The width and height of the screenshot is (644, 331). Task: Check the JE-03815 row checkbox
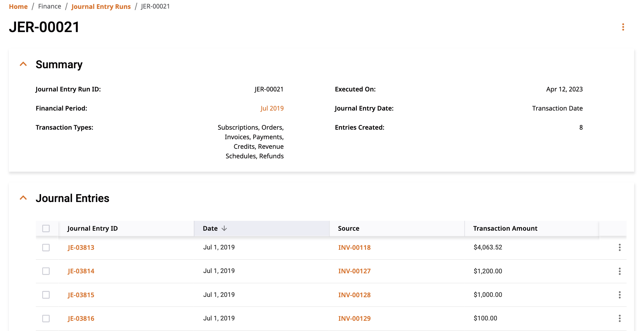46,295
